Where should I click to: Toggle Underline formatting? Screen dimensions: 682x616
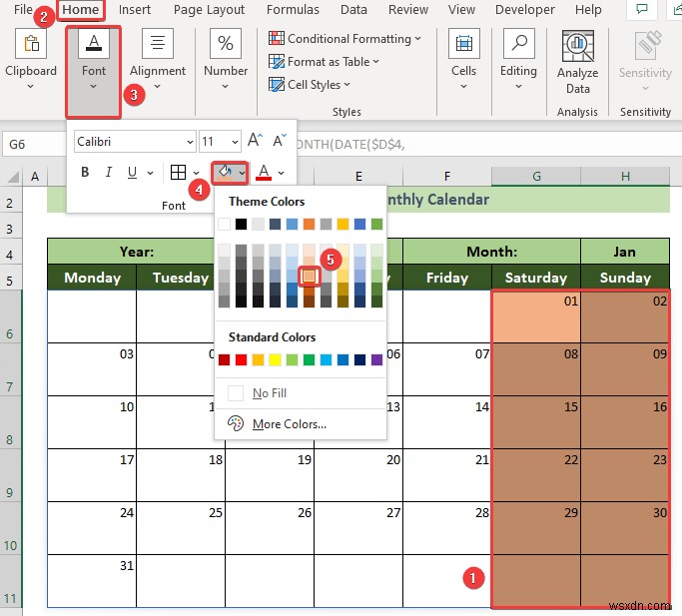click(x=132, y=173)
